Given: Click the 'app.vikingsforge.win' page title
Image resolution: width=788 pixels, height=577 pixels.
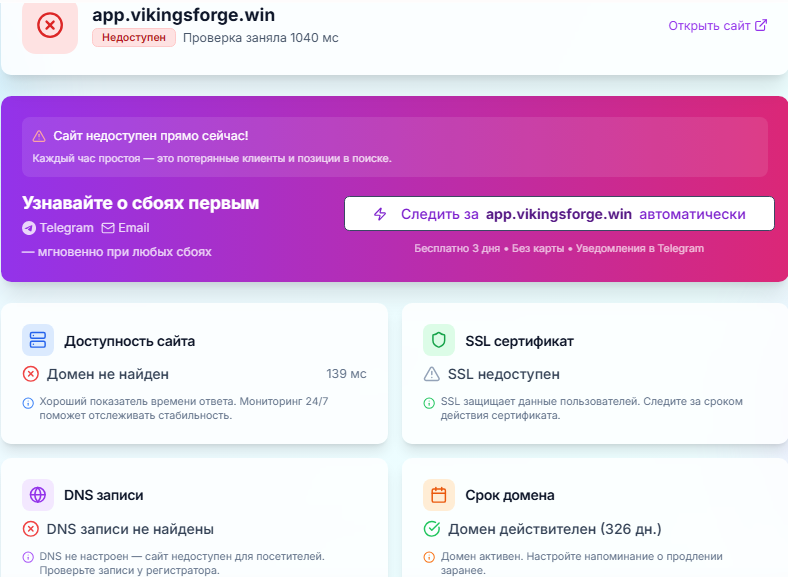Looking at the screenshot, I should tap(183, 15).
